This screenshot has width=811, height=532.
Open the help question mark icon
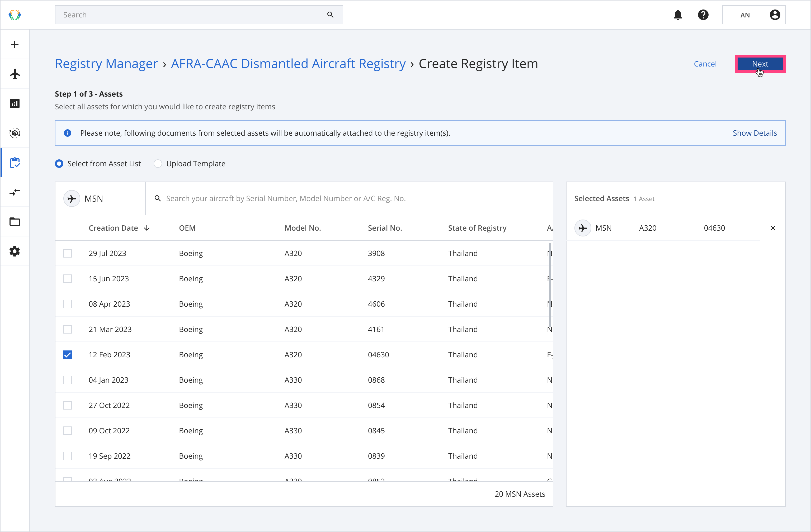point(703,15)
